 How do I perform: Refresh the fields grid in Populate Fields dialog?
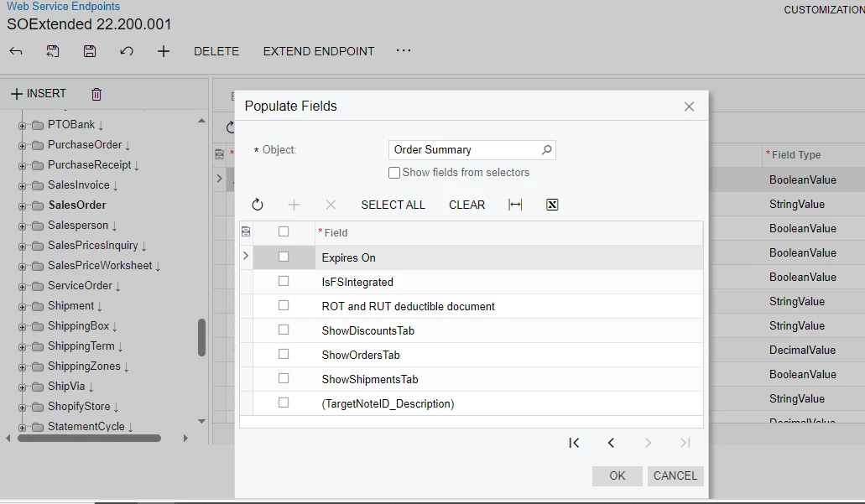258,204
